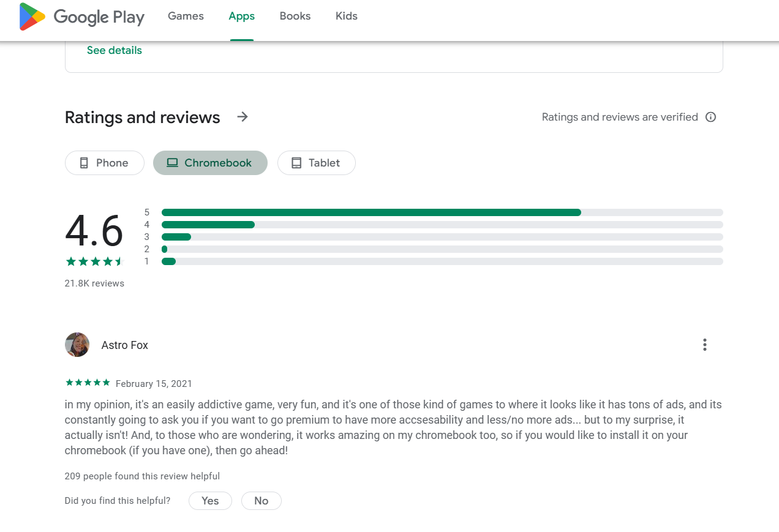Viewport: 779px width, 532px height.
Task: Click the info icon beside verified reviews
Action: point(710,117)
